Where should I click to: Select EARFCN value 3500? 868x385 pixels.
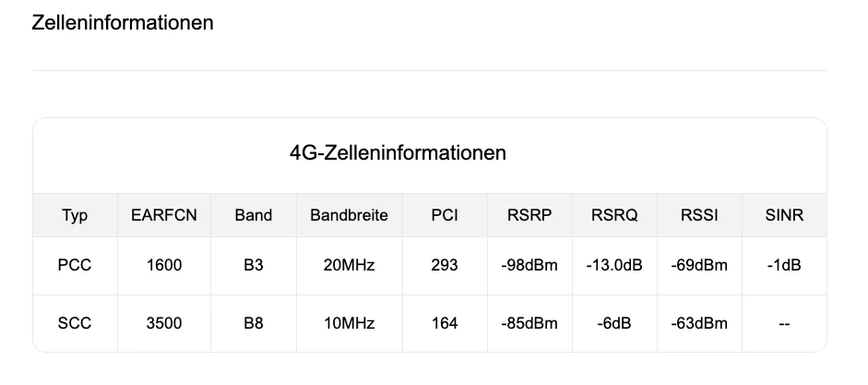point(164,323)
